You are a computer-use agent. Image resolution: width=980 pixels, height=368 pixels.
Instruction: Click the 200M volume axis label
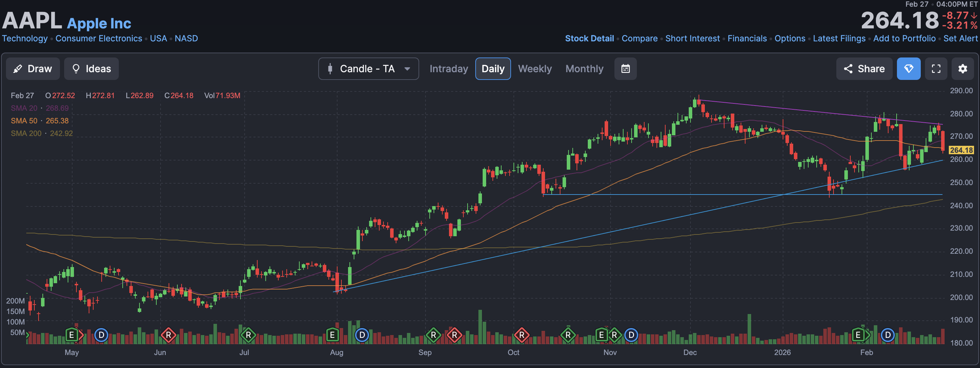15,301
